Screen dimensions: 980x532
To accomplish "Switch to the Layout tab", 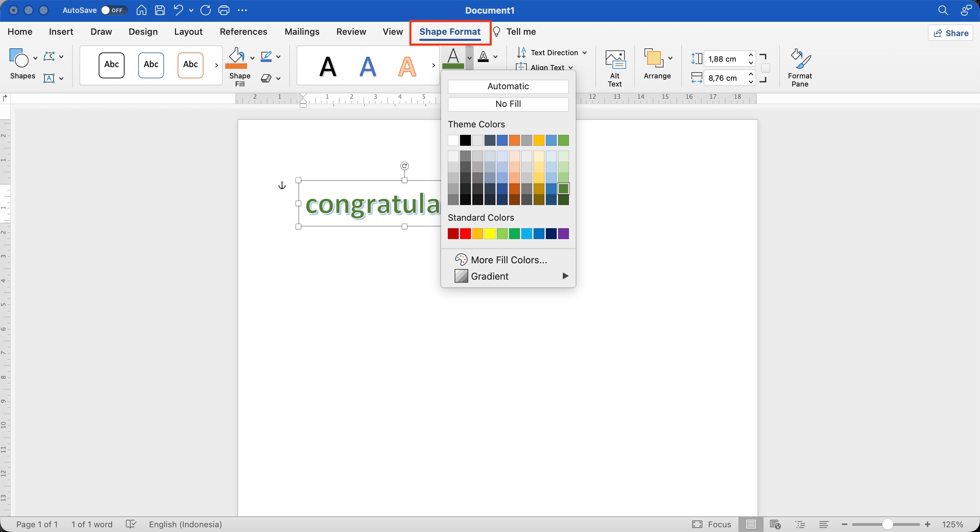I will coord(188,32).
